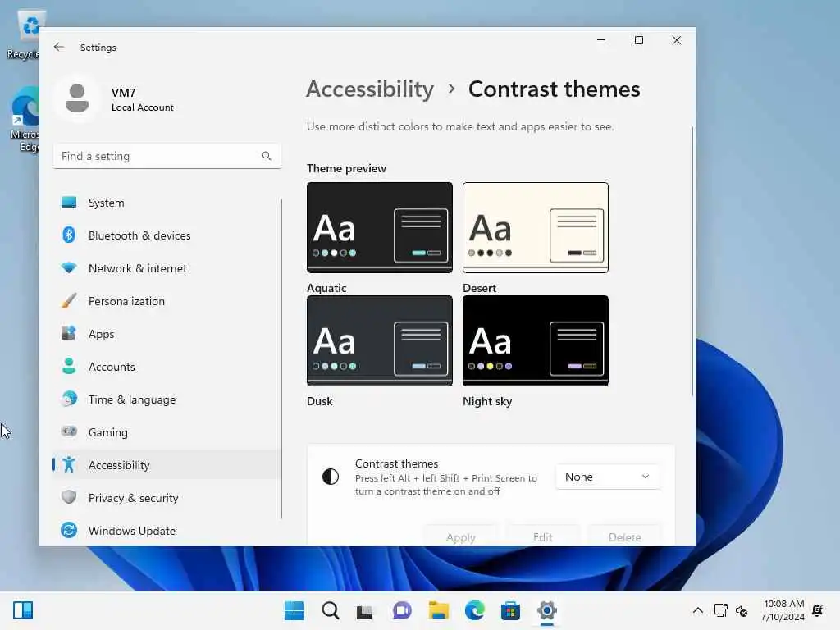This screenshot has width=840, height=630.
Task: Click the Time & language globe icon
Action: [x=69, y=399]
